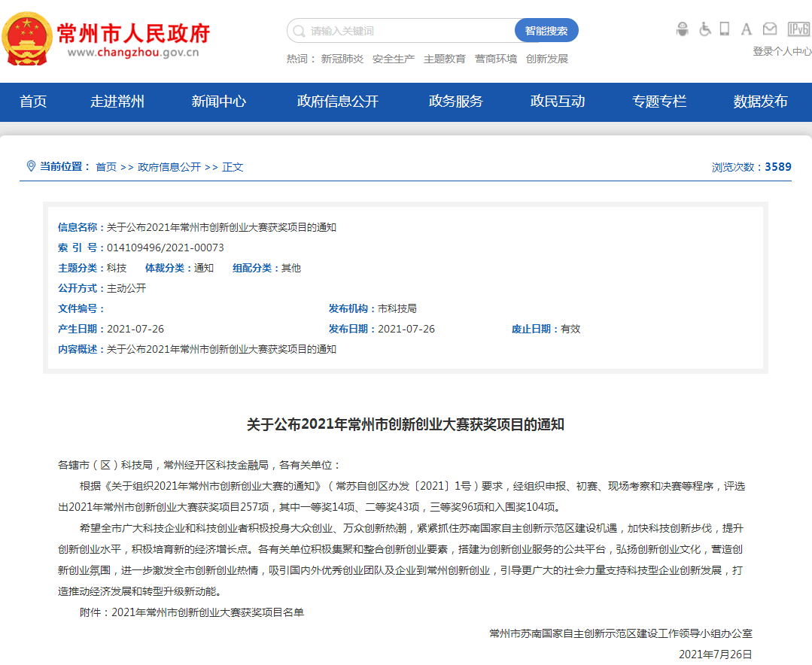Select the 主题教育 hot word link
Screen dimensions: 812x665
pos(445,59)
